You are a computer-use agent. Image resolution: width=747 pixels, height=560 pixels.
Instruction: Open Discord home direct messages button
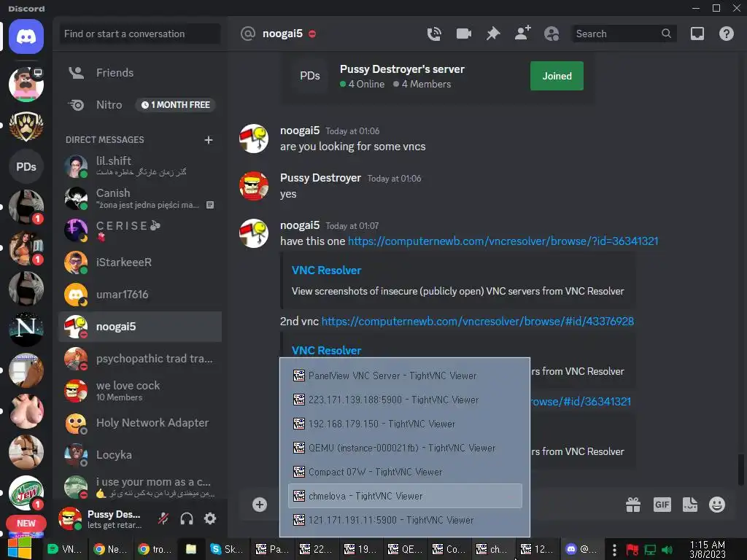26,36
